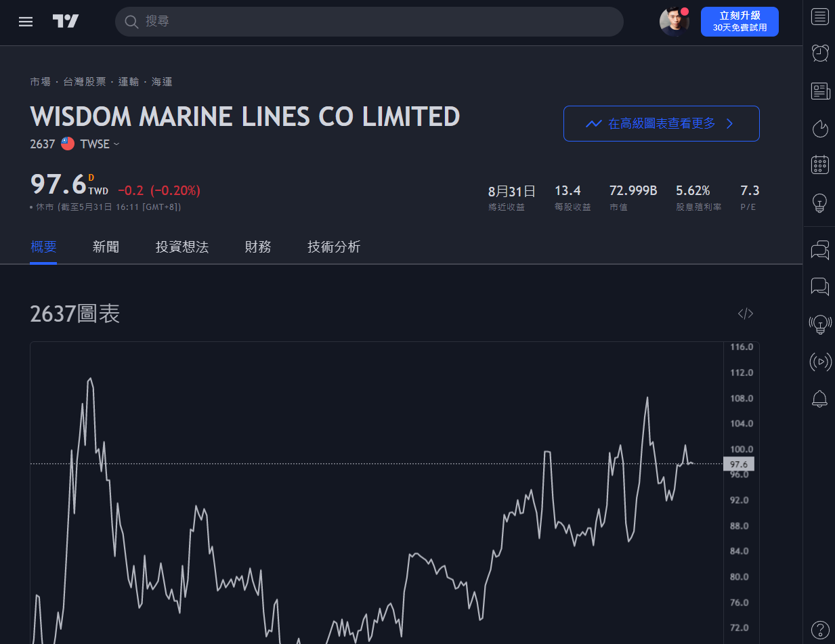Image resolution: width=835 pixels, height=644 pixels.
Task: Open the private chat bubble icon
Action: (820, 287)
